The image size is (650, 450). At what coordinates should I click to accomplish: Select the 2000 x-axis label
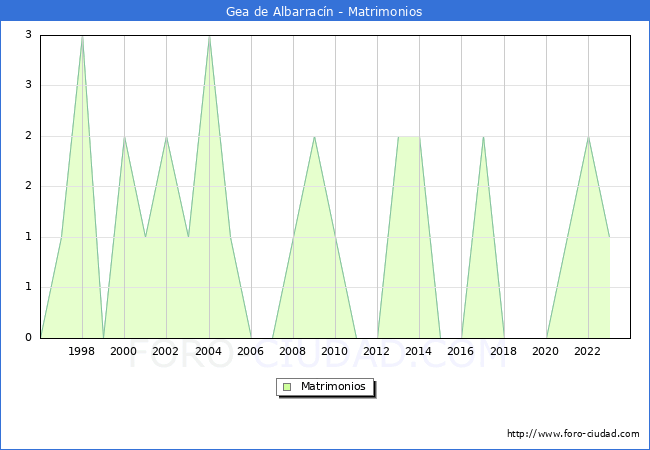[x=124, y=351]
